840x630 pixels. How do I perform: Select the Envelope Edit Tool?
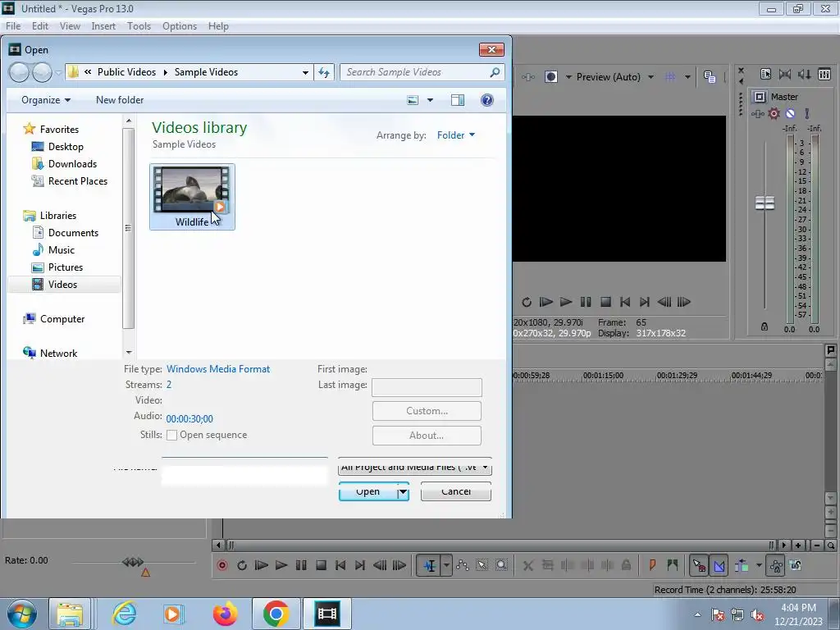(x=463, y=565)
